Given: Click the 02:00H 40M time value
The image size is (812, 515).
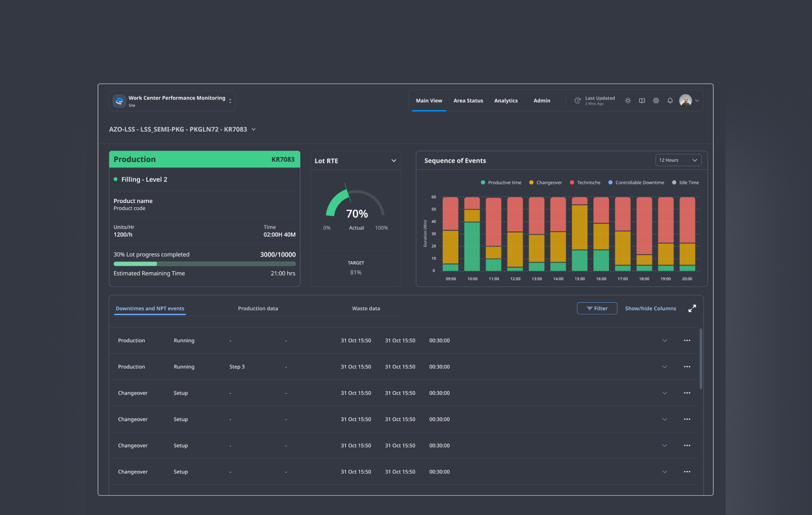Looking at the screenshot, I should coord(279,235).
